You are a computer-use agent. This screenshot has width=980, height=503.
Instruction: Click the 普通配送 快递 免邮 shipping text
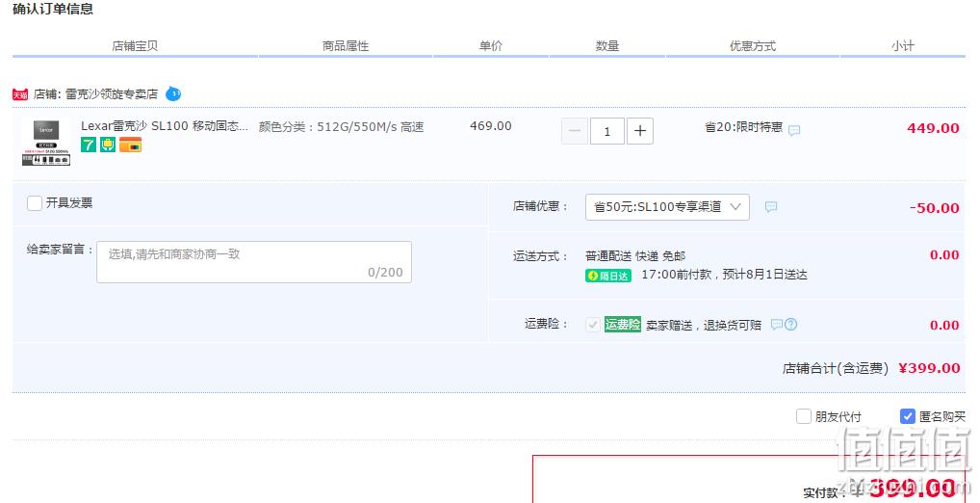pyautogui.click(x=635, y=256)
